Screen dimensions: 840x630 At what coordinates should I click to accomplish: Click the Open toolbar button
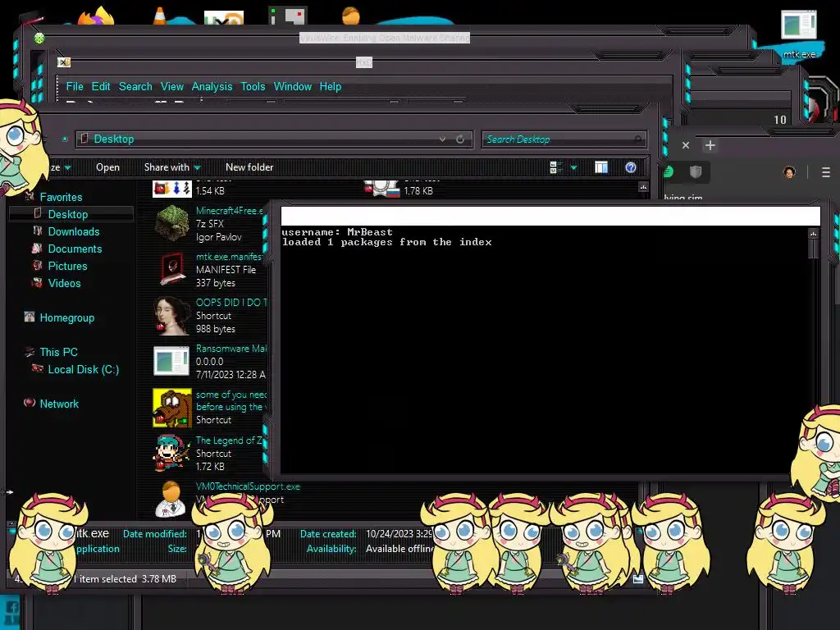coord(107,167)
